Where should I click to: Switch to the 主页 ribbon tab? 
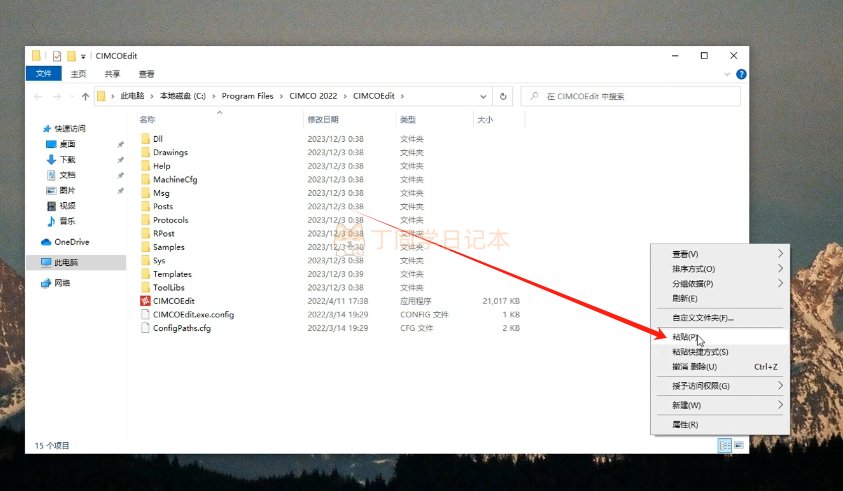(78, 74)
